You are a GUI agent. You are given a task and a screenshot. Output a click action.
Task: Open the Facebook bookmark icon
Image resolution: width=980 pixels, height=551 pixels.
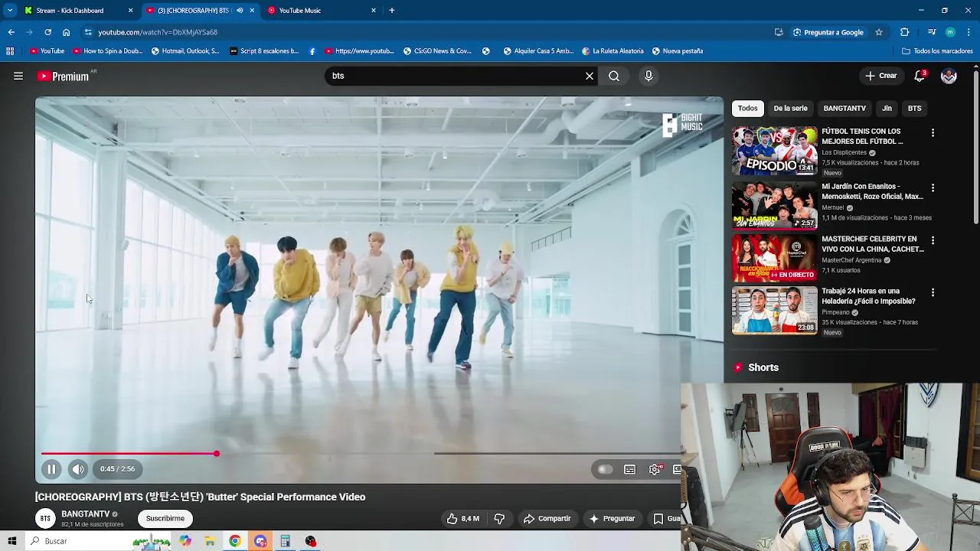point(312,51)
